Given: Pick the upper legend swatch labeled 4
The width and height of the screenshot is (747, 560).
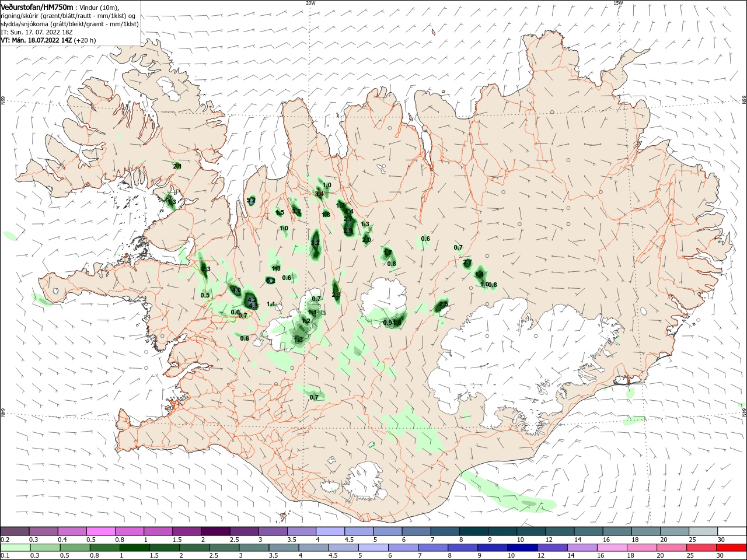Looking at the screenshot, I should coord(330,531).
